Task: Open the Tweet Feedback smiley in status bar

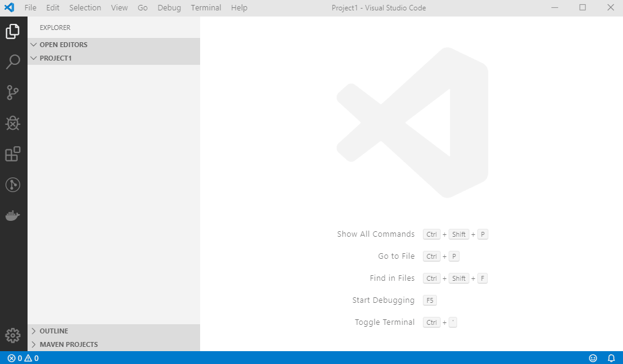Action: pos(592,358)
